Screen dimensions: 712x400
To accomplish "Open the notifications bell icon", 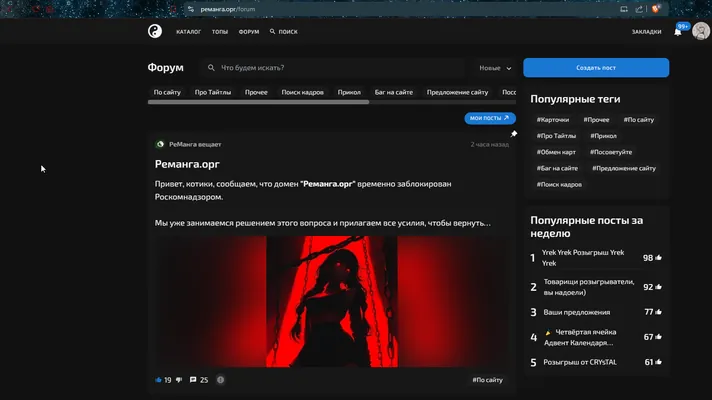I will coord(677,32).
